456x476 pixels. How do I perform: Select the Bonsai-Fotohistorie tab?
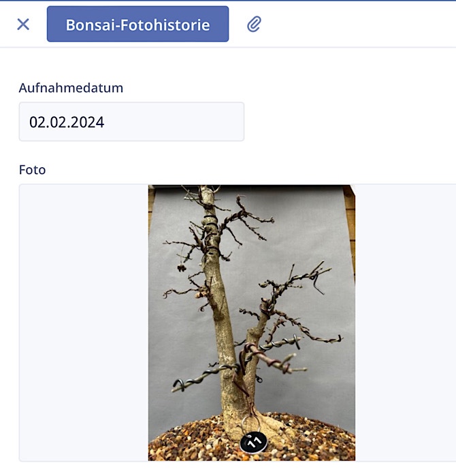pyautogui.click(x=137, y=24)
